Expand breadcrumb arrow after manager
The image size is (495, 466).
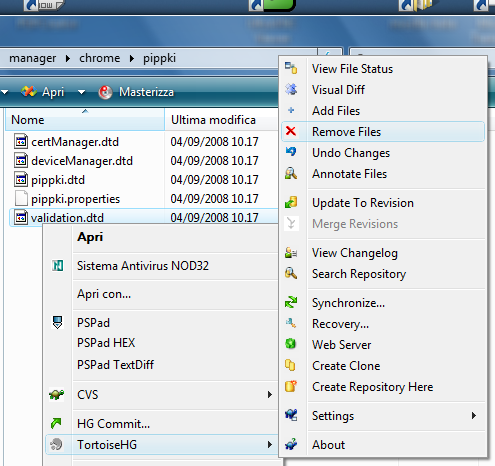click(68, 59)
